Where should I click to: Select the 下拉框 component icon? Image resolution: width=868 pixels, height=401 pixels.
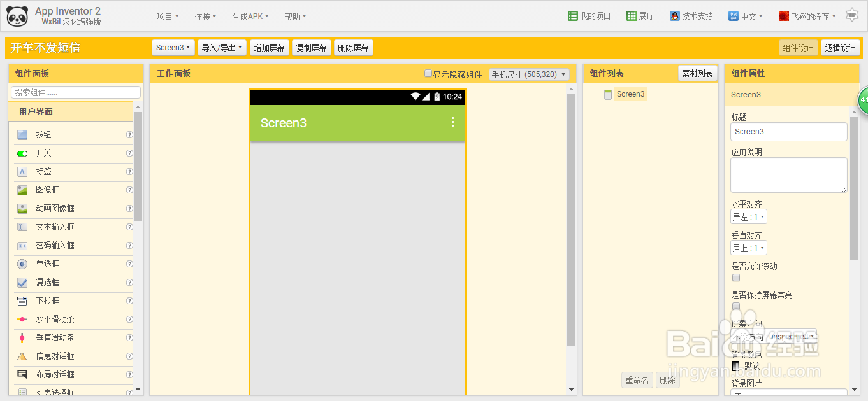[x=22, y=301]
